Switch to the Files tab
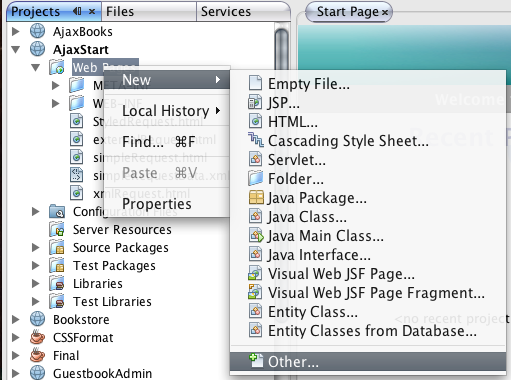 [149, 12]
